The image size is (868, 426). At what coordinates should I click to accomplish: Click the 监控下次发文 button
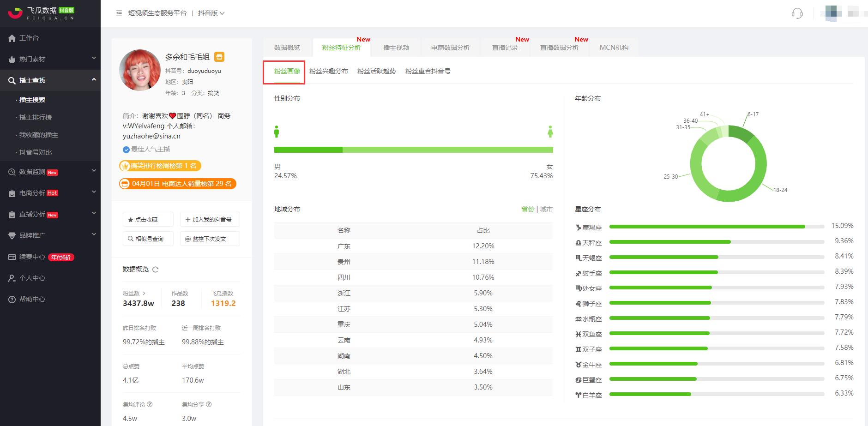tap(210, 239)
